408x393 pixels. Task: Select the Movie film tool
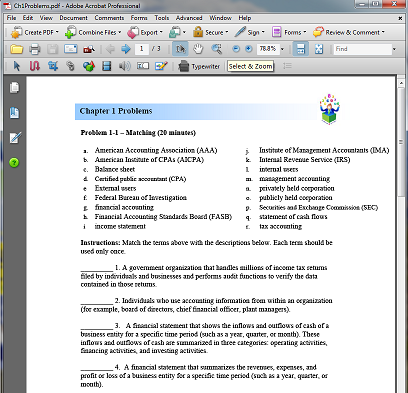point(107,66)
